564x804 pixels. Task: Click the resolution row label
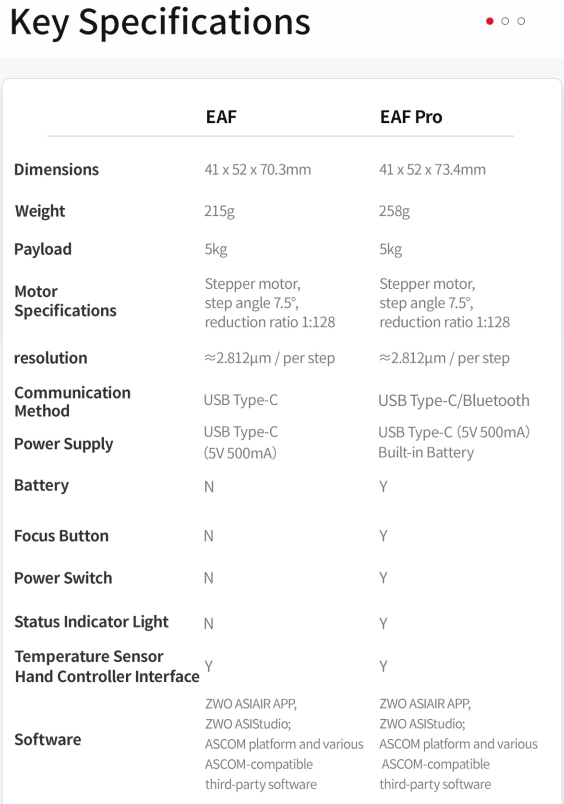[x=50, y=358]
